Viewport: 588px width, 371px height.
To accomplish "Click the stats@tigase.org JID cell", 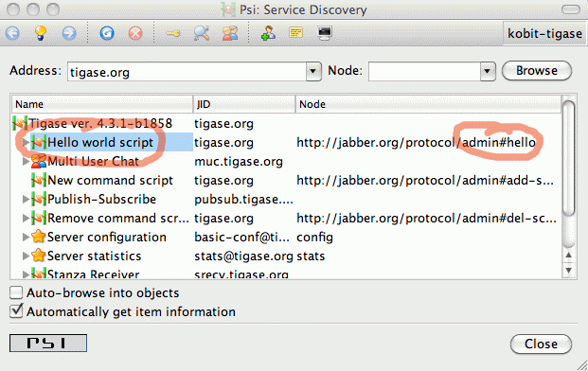I will (x=243, y=256).
